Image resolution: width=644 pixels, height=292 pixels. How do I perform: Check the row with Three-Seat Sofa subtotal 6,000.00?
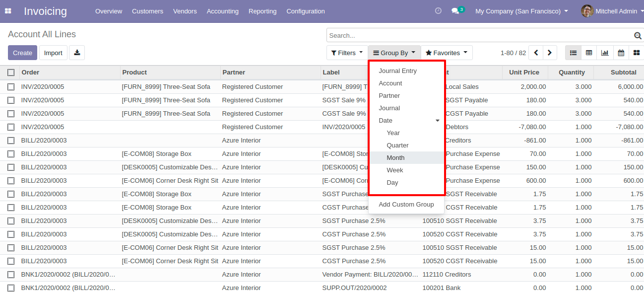tap(11, 87)
